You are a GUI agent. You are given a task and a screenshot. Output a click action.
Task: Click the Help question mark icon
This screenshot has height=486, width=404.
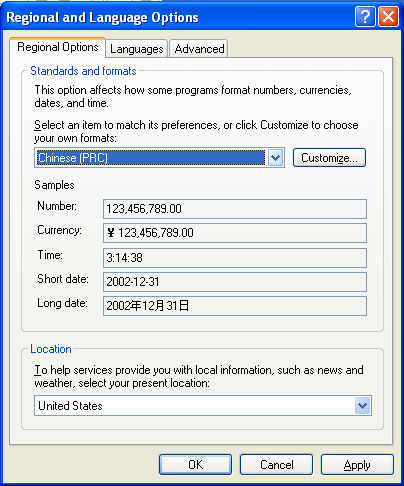click(365, 16)
